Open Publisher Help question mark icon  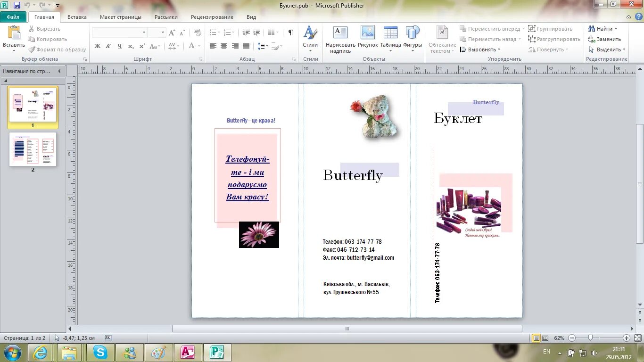coord(638,17)
